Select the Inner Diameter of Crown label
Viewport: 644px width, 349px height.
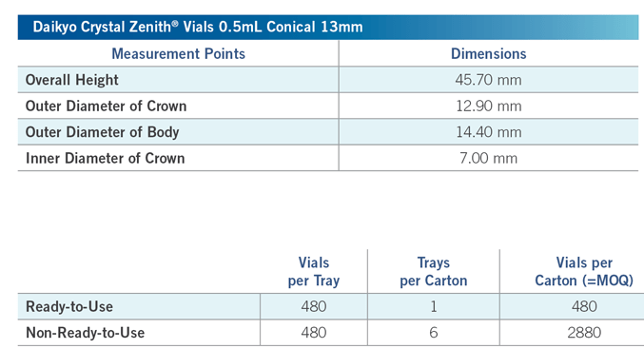coord(106,158)
